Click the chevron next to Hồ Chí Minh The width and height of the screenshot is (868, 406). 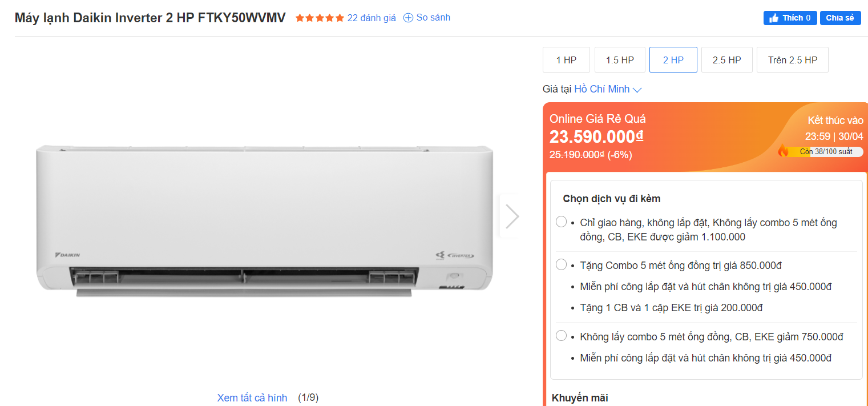point(637,90)
